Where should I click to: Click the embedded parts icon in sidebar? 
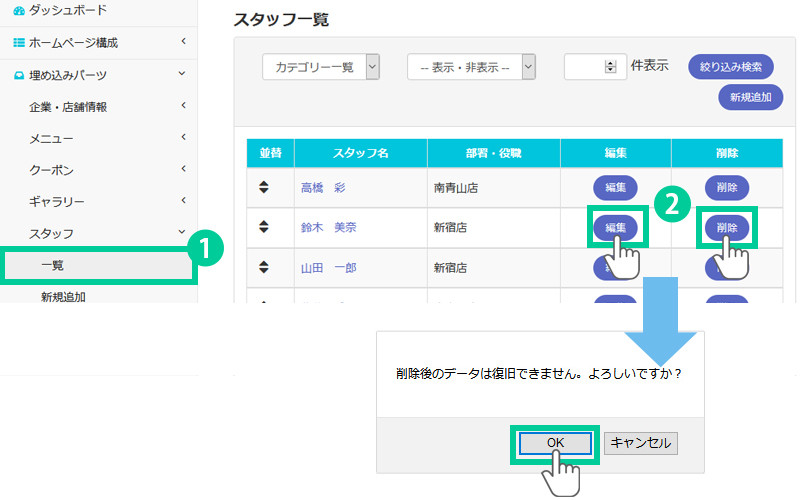tap(19, 75)
